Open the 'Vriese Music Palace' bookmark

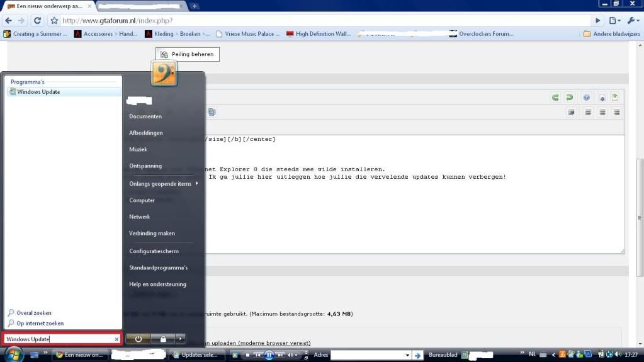(248, 34)
